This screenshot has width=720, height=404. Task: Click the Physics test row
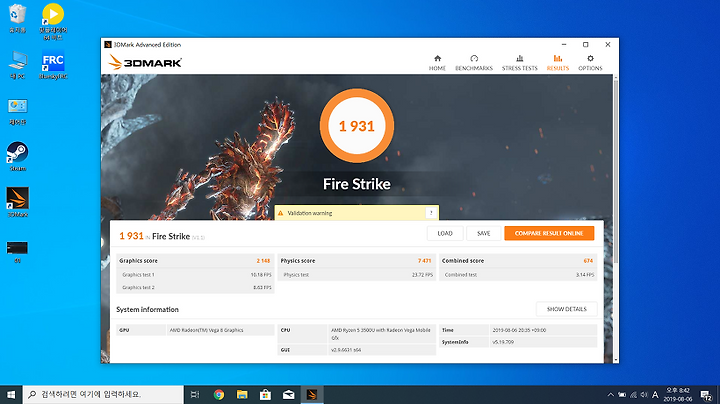tap(356, 275)
